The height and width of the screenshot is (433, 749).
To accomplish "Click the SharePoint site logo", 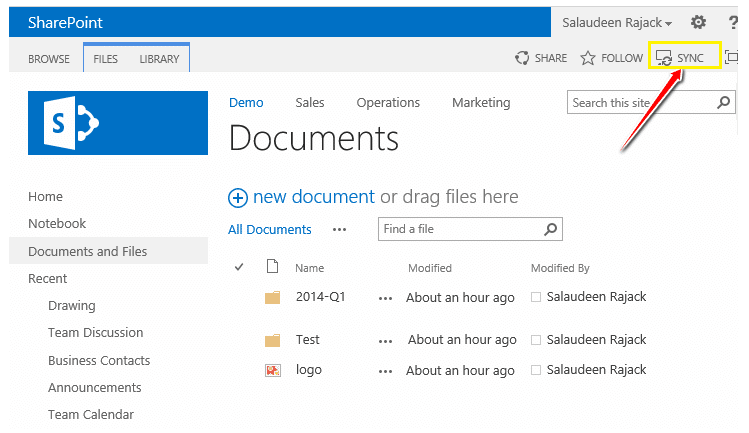I will (118, 123).
